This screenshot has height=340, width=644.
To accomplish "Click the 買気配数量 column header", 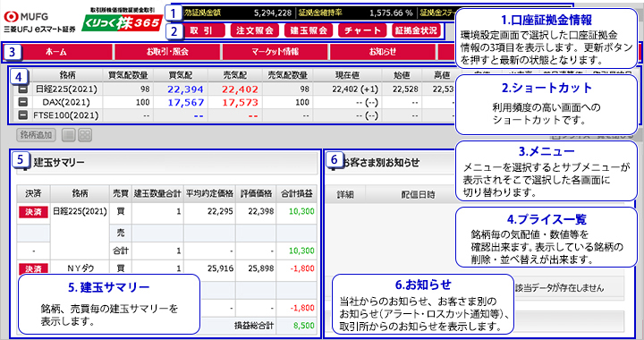I will 128,75.
